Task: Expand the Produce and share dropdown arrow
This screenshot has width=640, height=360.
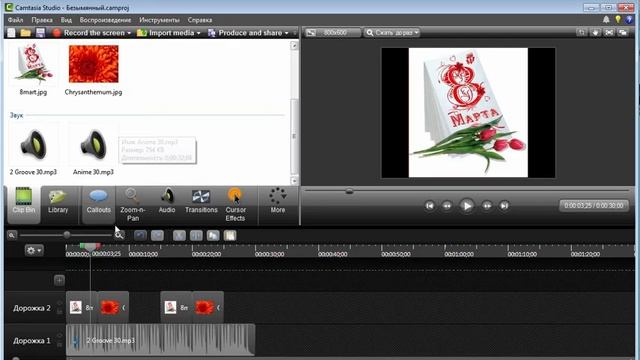Action: (x=287, y=33)
